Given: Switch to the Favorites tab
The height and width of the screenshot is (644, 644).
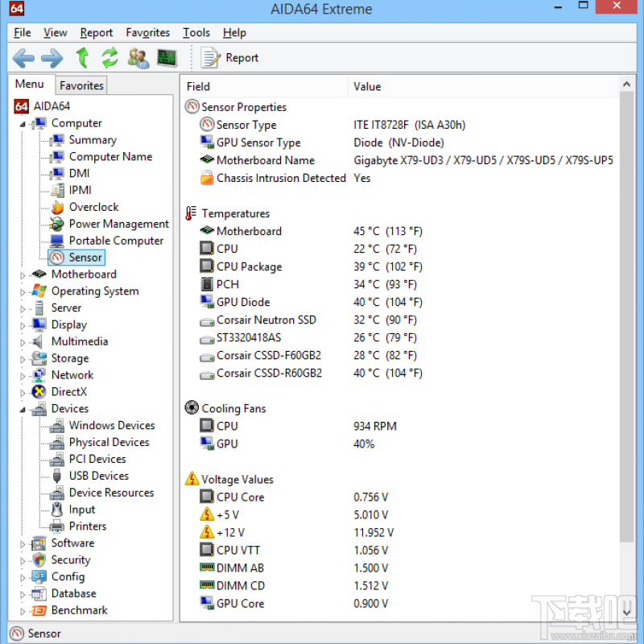Looking at the screenshot, I should point(81,85).
